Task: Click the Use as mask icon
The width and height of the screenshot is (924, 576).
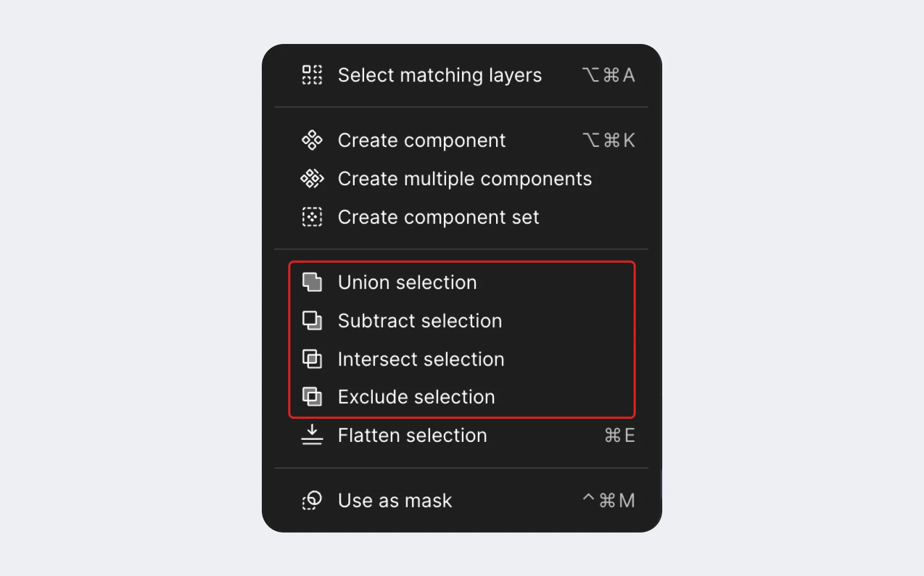Action: pyautogui.click(x=312, y=500)
